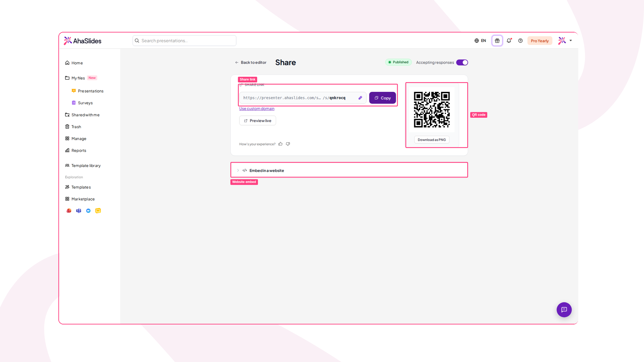Screen dimensions: 644x362
Task: Edit the share link with pencil icon
Action: tap(360, 98)
